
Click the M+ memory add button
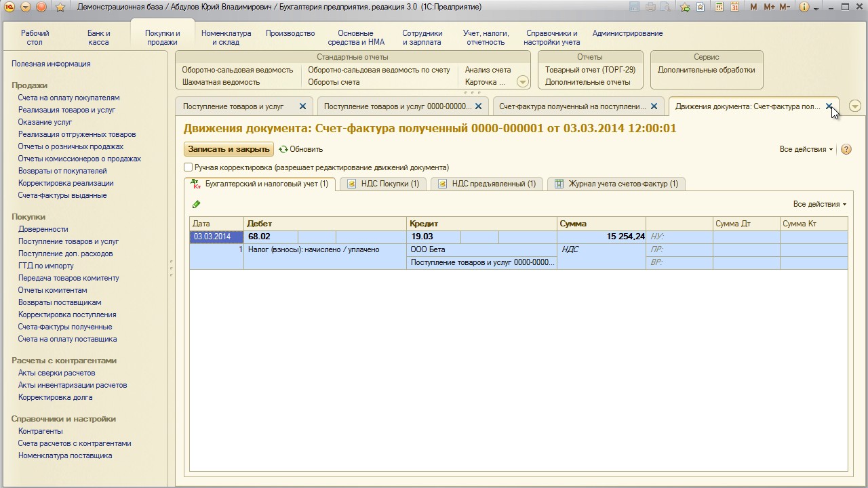[x=769, y=7]
